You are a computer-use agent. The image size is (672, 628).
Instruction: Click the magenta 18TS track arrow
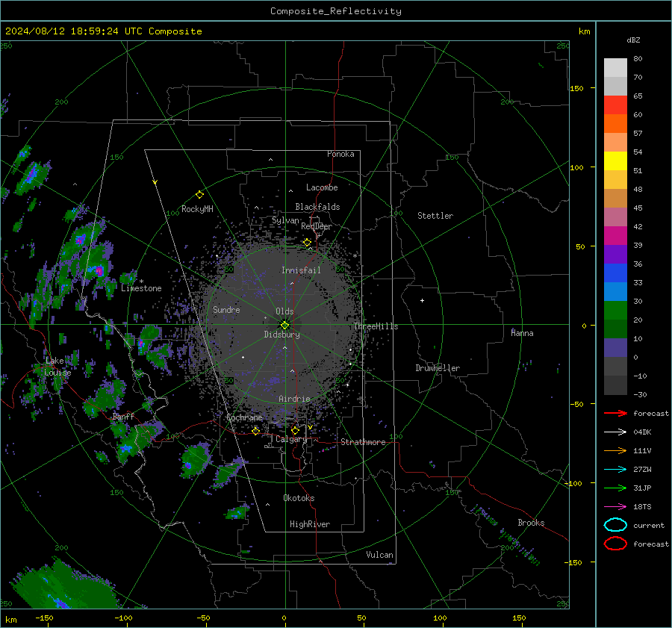[x=615, y=507]
